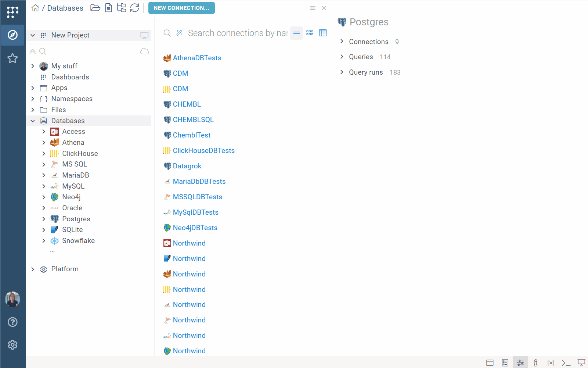Click the refresh icon in top toolbar
588x368 pixels.
pyautogui.click(x=135, y=8)
